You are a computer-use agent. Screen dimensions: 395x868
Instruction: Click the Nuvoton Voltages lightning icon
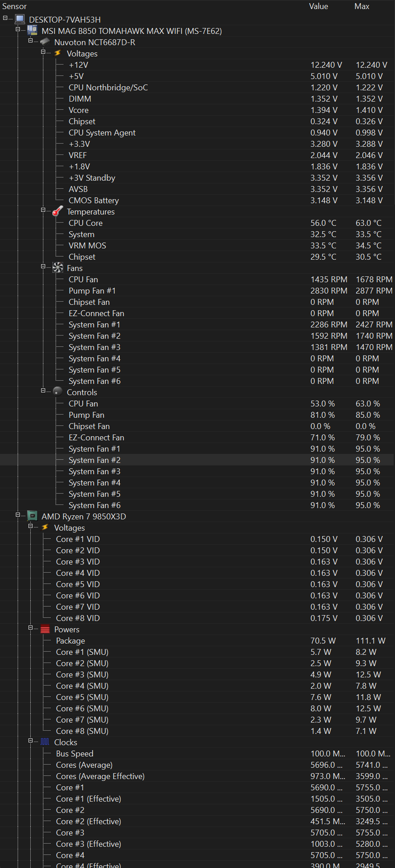click(x=57, y=53)
